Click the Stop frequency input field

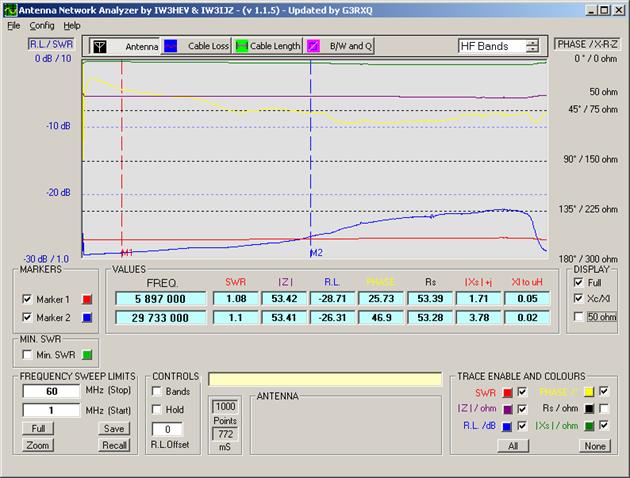pyautogui.click(x=49, y=392)
